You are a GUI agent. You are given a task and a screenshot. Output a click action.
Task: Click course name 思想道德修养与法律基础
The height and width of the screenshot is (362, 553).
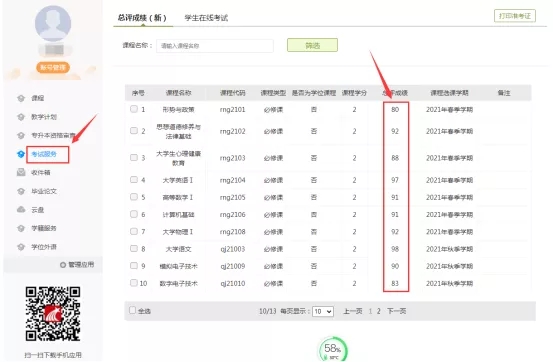coord(178,131)
